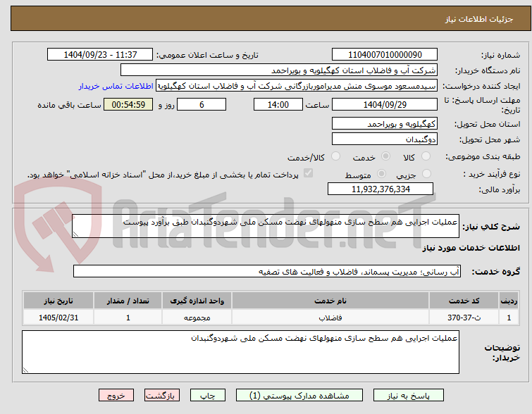The height and width of the screenshot is (414, 532).
Task: Click the تعداد / مقدار column header
Action: click(128, 301)
